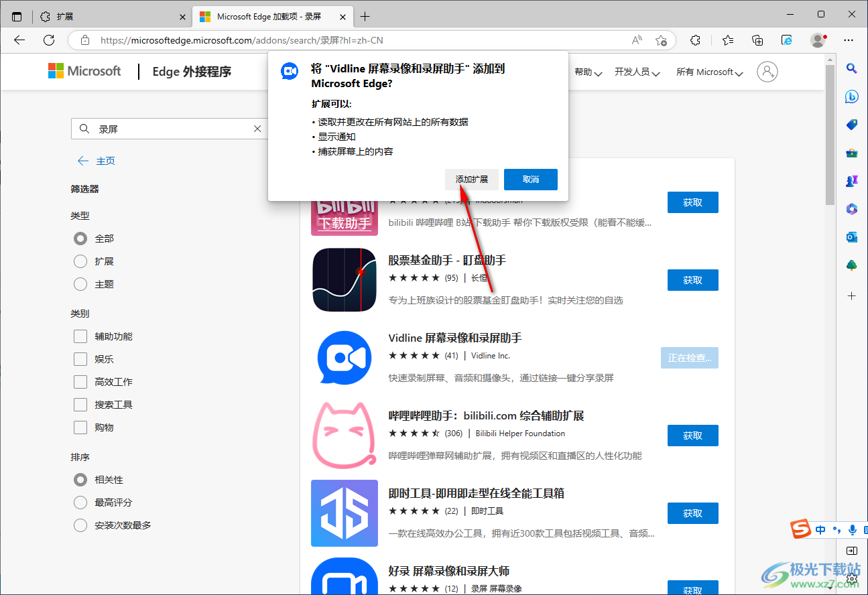Click the Vidline extension icon in results
The image size is (868, 595).
(345, 358)
